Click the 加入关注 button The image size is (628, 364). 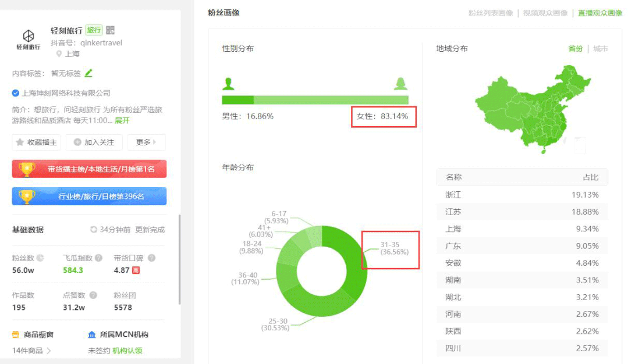94,142
